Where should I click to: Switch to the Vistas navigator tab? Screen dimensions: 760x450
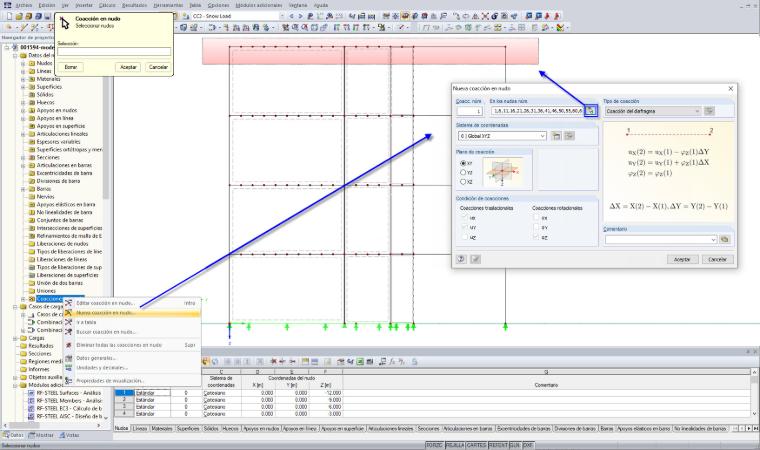point(69,435)
